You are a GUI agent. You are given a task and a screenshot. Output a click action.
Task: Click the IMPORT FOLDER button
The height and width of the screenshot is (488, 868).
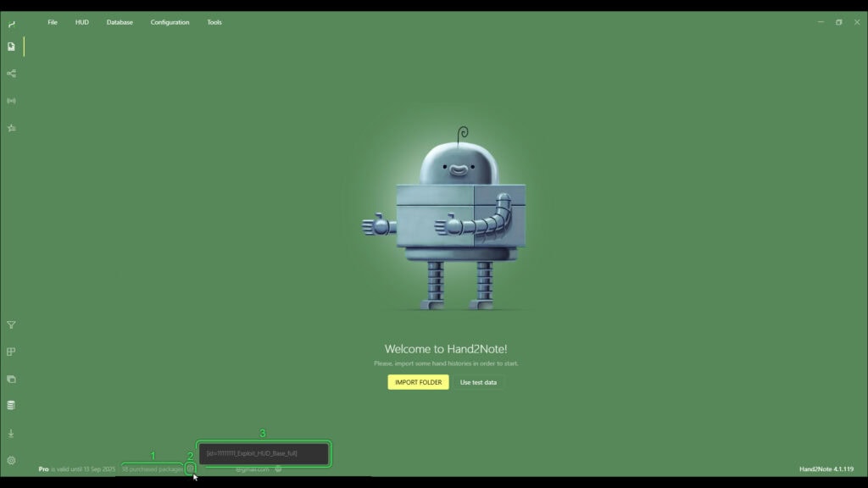pos(418,382)
